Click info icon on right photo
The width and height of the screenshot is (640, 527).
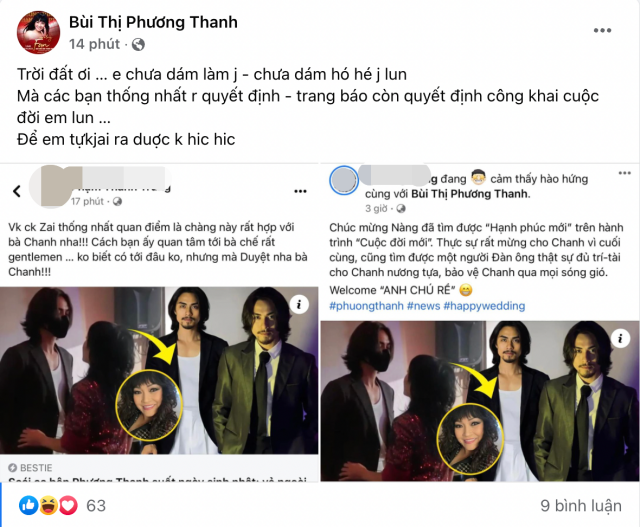click(620, 338)
